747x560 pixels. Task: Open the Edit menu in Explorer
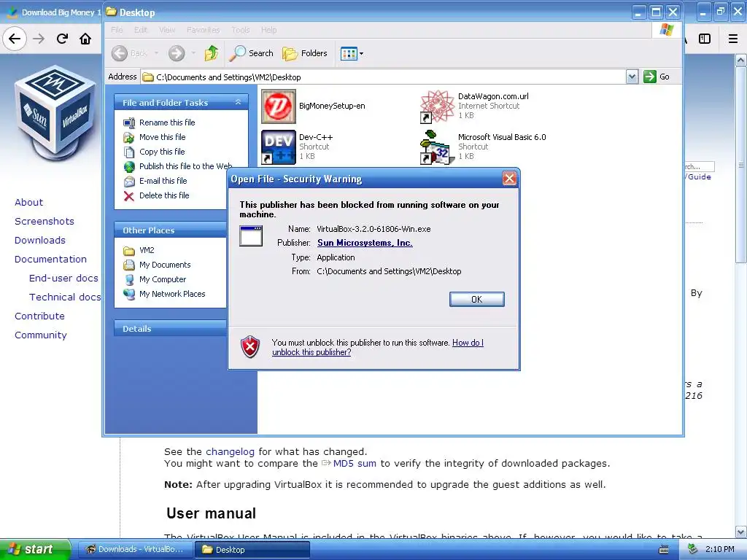tap(141, 29)
